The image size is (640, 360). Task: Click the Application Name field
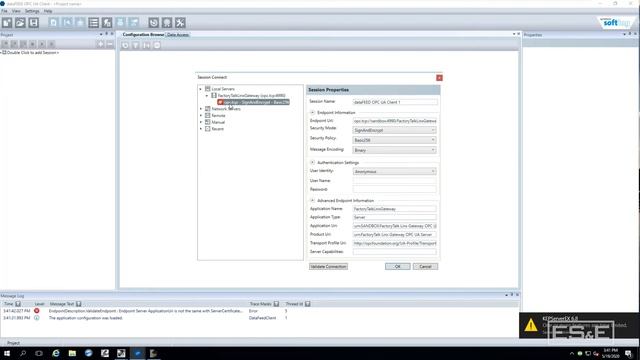tap(395, 209)
